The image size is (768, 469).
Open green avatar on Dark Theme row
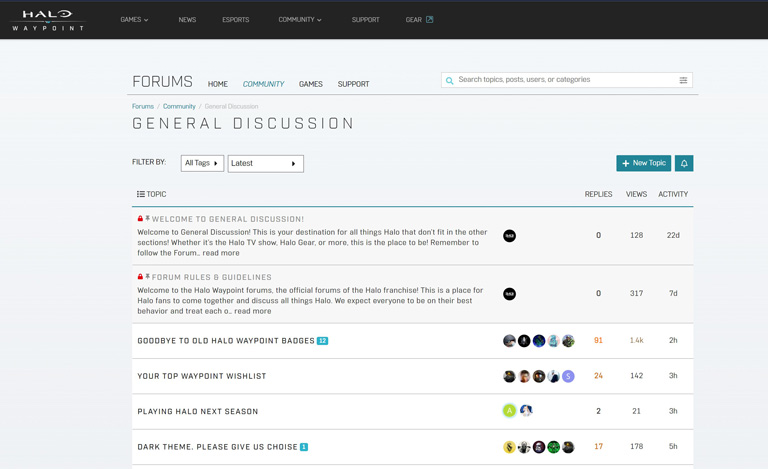[553, 447]
